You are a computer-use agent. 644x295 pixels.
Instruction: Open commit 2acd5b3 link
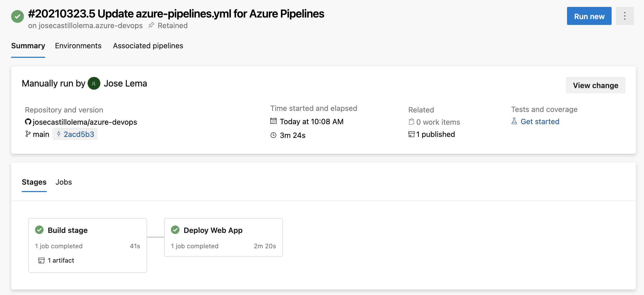(x=79, y=134)
